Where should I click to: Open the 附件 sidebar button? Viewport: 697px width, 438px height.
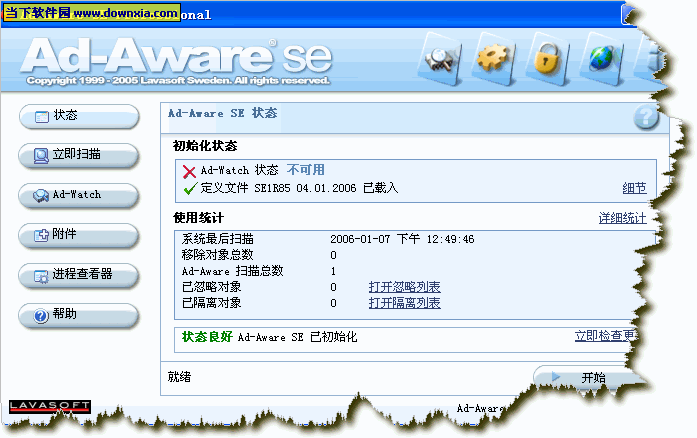coord(79,235)
